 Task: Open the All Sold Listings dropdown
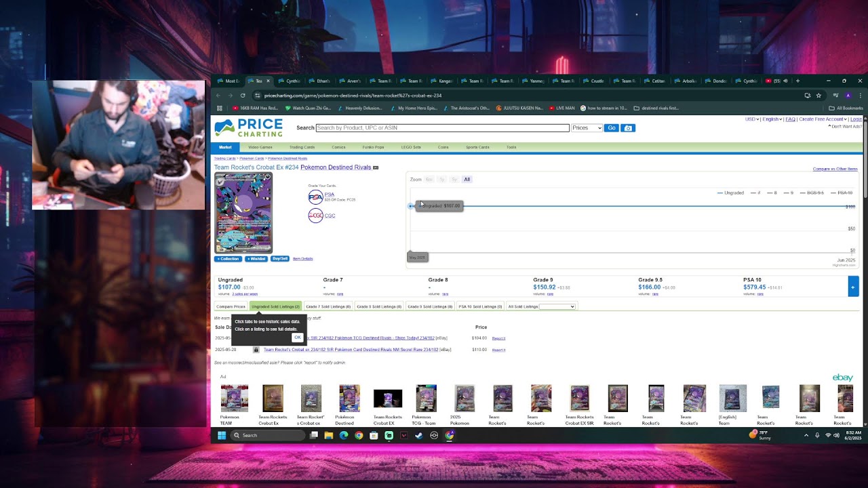tap(557, 306)
